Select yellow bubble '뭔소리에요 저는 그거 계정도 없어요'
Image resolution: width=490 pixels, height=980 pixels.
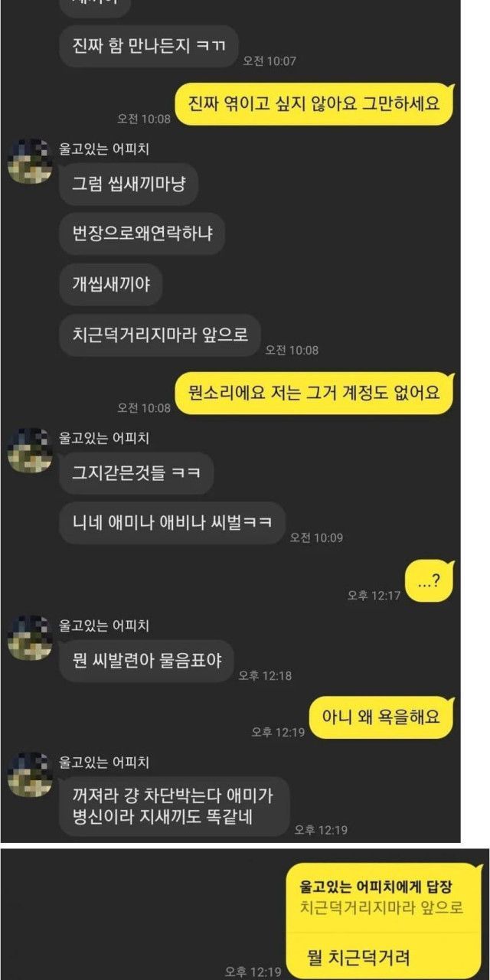point(314,394)
